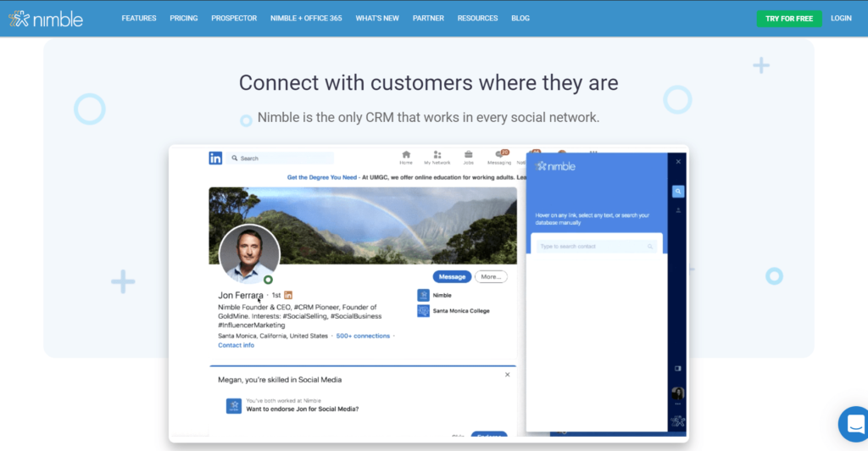The height and width of the screenshot is (451, 868).
Task: Click the Nimble logo in the header
Action: 46,19
